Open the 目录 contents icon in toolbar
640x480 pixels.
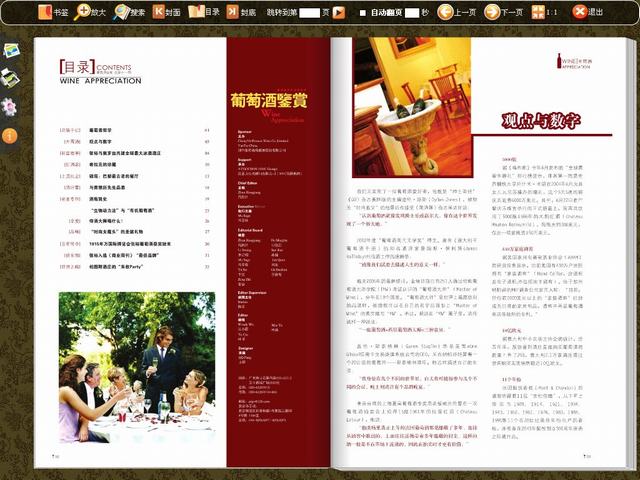[204, 12]
